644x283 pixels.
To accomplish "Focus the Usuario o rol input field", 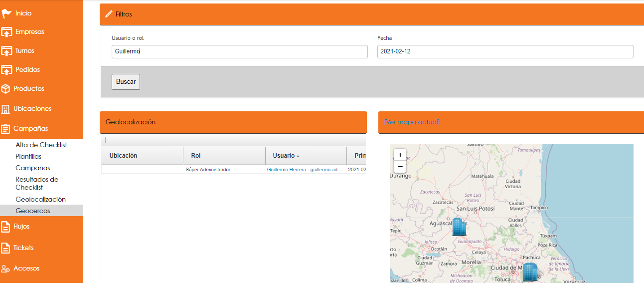I will [x=240, y=51].
